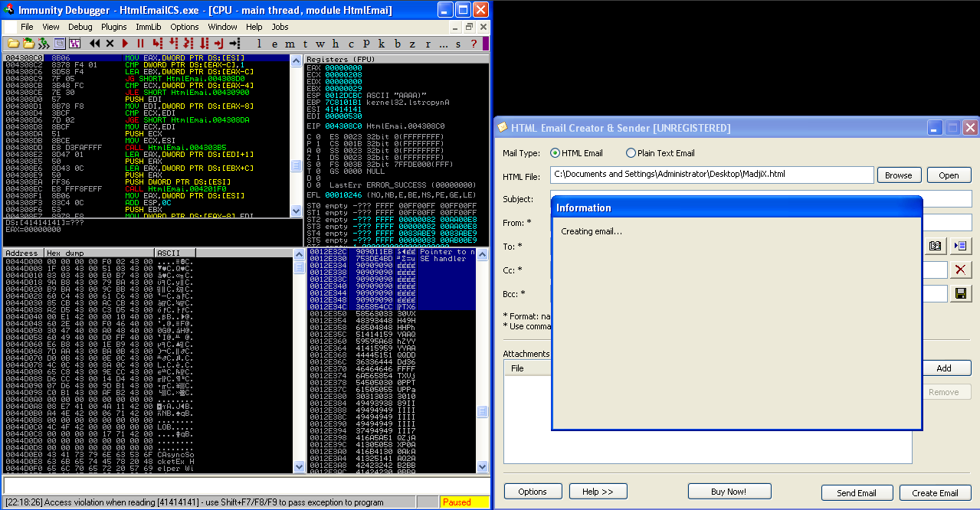Click the second folder icon in the debugger toolbar
Image resolution: width=980 pixels, height=510 pixels.
click(x=28, y=44)
